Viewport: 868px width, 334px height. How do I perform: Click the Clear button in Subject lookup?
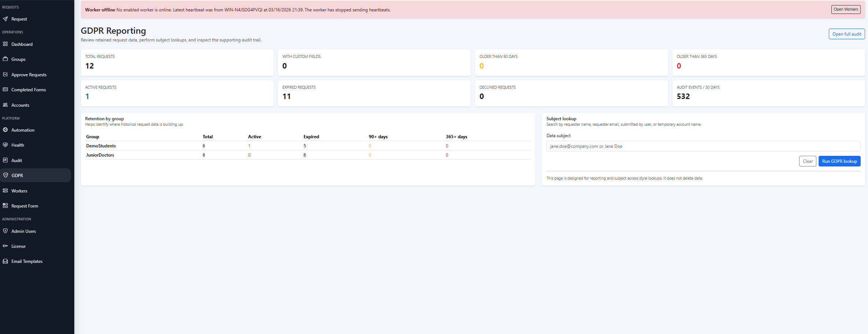click(x=807, y=161)
